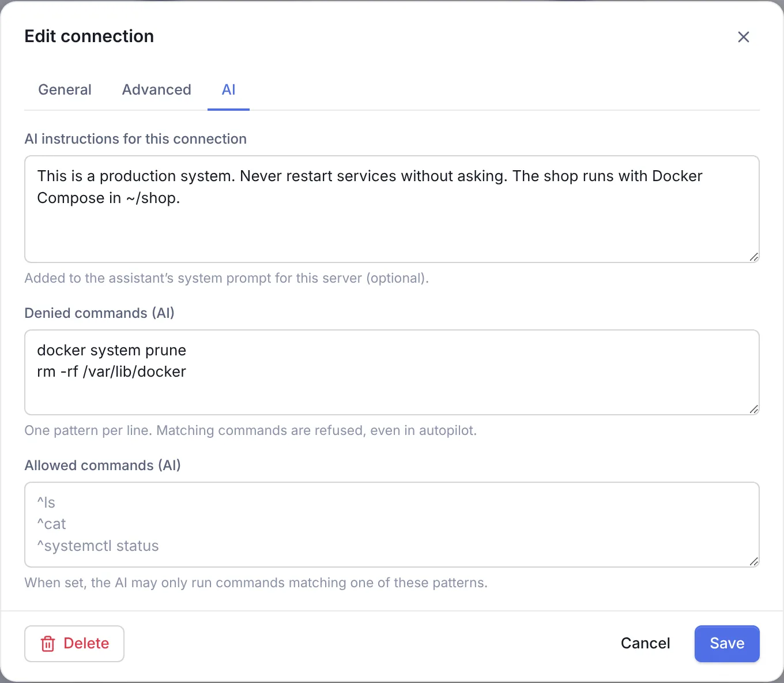Viewport: 784px width, 683px height.
Task: Focus the Denied commands text area
Action: (392, 372)
